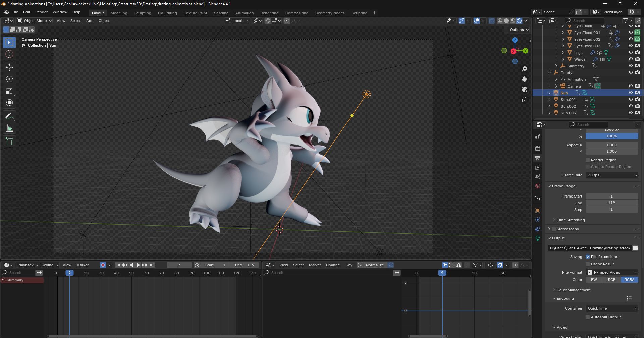Jump to the timeline start frame
The height and width of the screenshot is (338, 644).
(x=118, y=265)
